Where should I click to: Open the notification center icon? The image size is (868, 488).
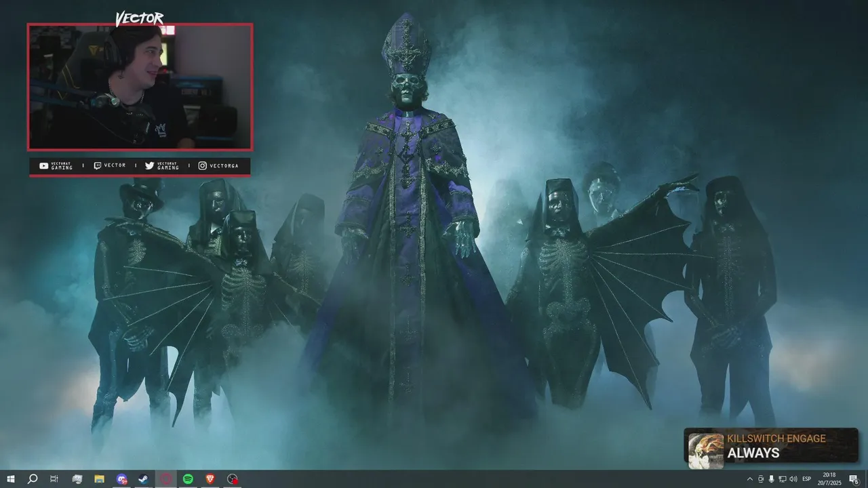coord(854,479)
